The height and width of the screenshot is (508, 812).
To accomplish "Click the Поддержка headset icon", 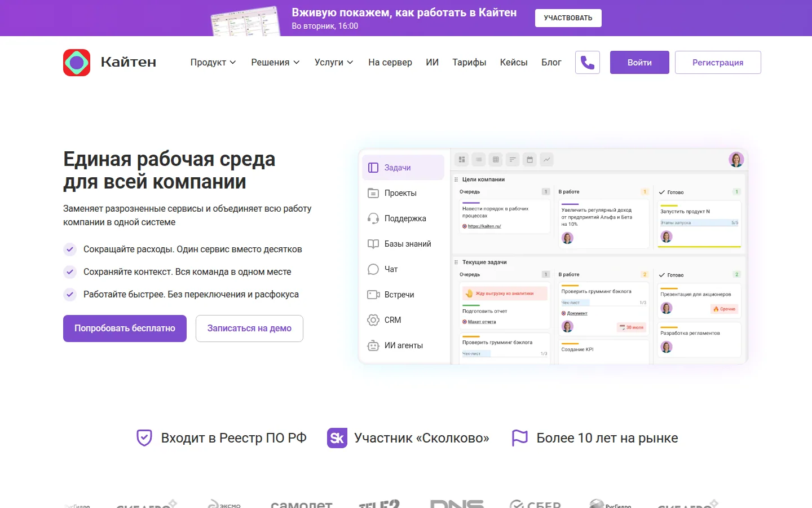I will [373, 218].
